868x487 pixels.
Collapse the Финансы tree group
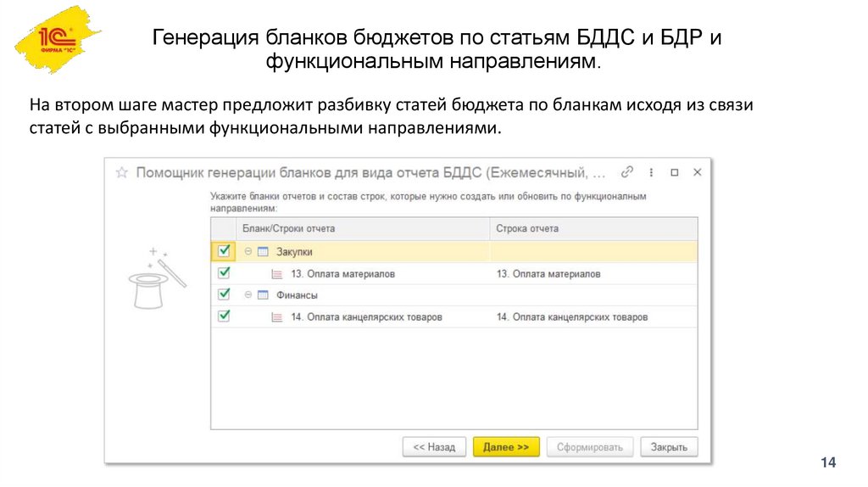(x=248, y=295)
